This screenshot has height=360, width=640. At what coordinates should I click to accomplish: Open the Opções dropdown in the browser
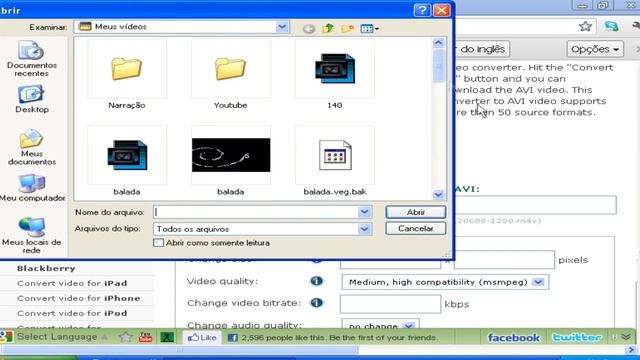coord(595,49)
